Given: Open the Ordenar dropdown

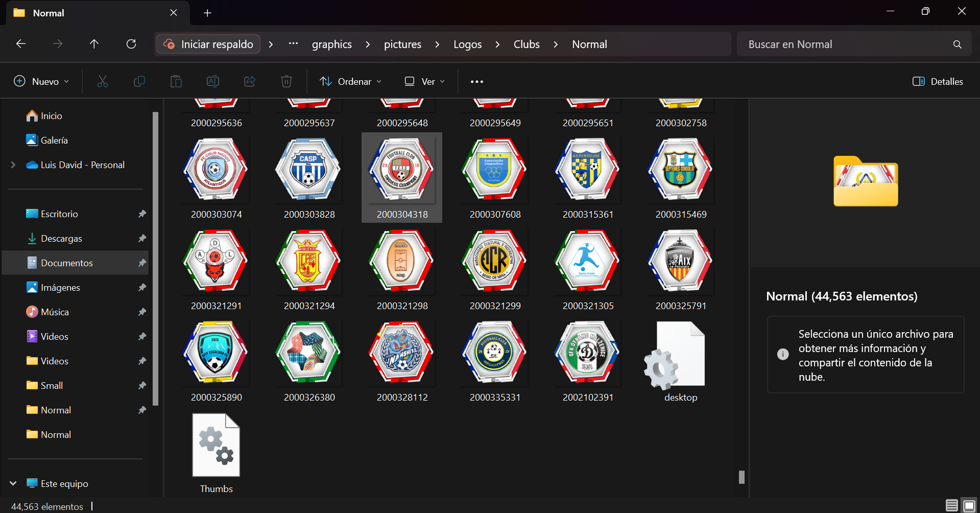Looking at the screenshot, I should (x=350, y=81).
